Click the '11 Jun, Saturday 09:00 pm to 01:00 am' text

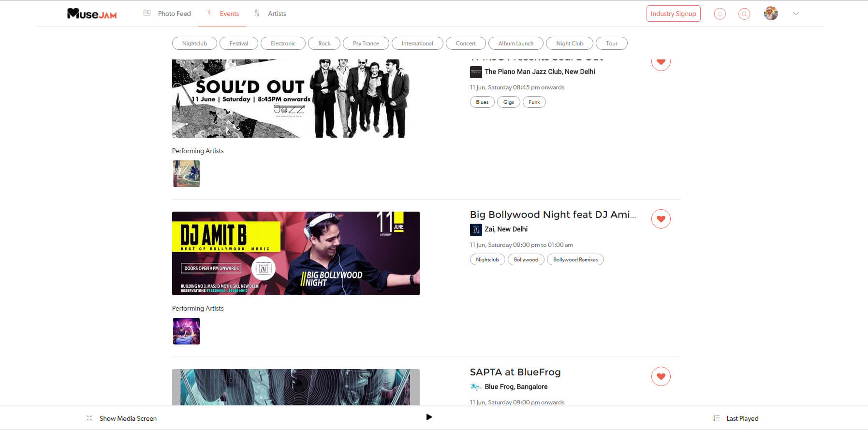tap(521, 245)
